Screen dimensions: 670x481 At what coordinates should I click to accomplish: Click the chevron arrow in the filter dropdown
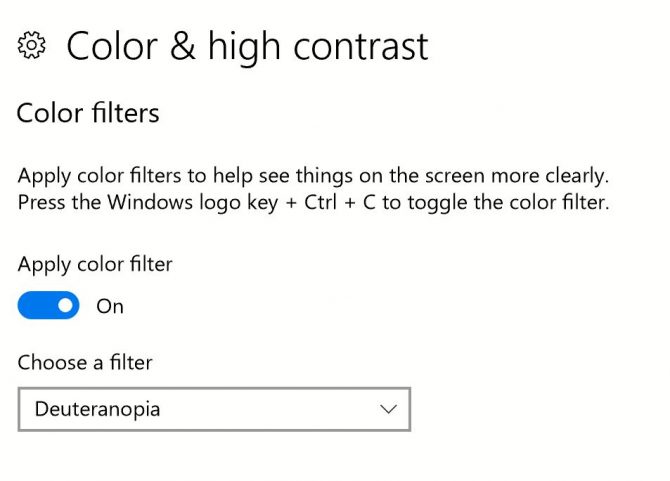click(x=388, y=409)
